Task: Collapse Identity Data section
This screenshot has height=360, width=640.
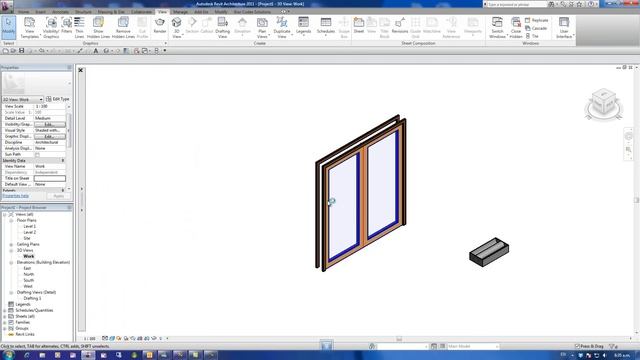Action: 63,160
